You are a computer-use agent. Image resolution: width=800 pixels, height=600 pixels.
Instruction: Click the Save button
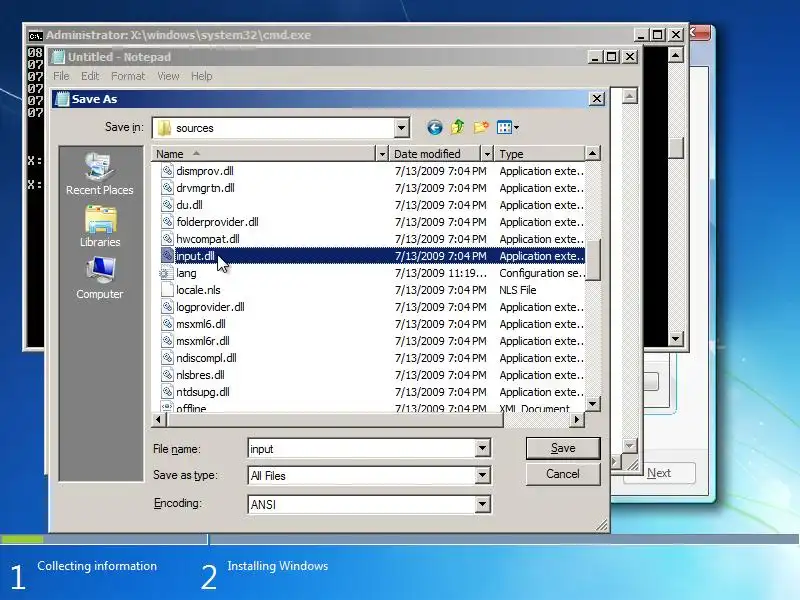563,448
